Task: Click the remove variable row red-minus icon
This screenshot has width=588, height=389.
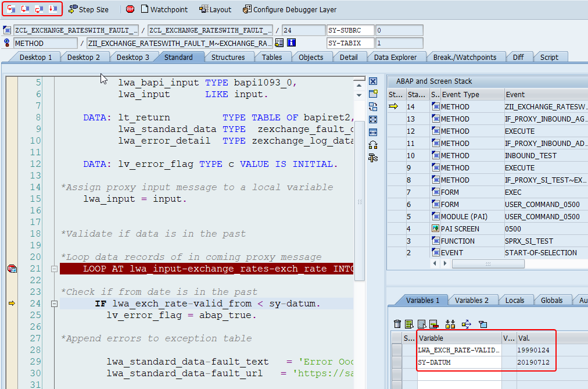Action: (x=434, y=324)
